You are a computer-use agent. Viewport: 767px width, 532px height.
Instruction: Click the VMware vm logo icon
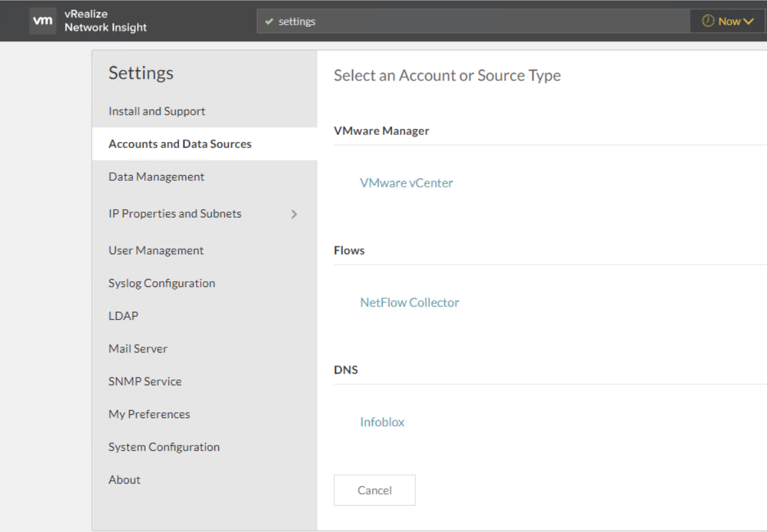point(43,21)
